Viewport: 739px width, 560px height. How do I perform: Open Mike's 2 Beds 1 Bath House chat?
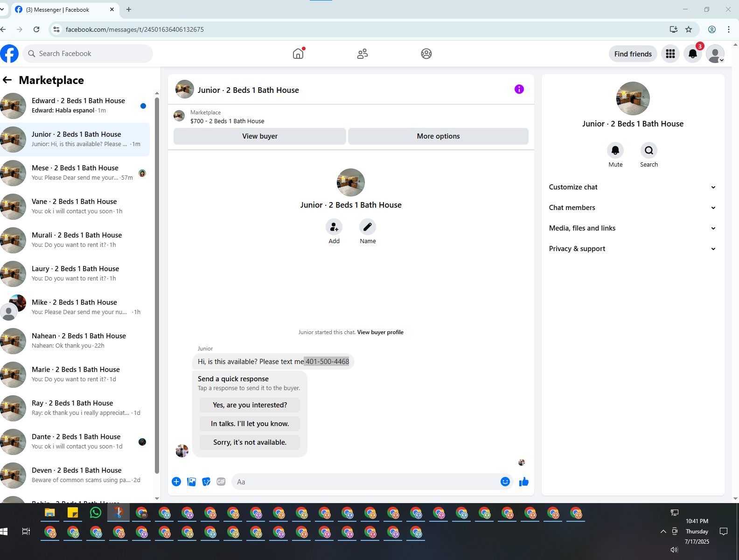point(75,308)
